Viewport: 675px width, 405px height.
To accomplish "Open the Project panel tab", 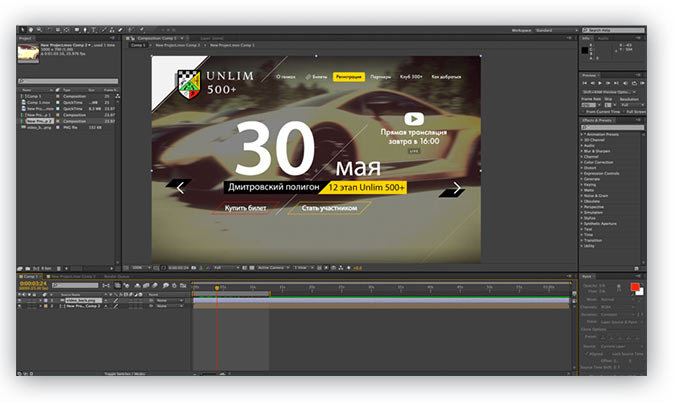I will [25, 38].
